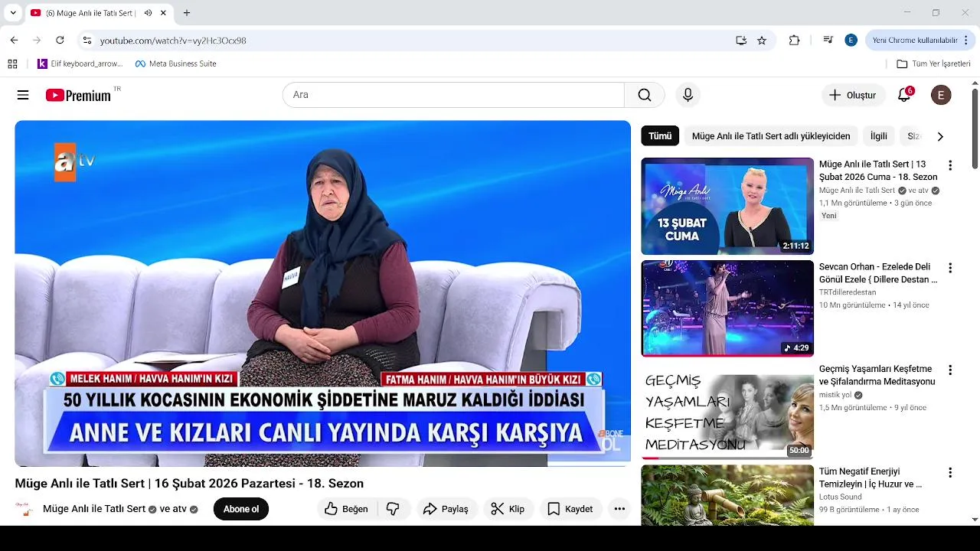
Task: Close the Müge Anlı YouTube tab
Action: tap(163, 13)
